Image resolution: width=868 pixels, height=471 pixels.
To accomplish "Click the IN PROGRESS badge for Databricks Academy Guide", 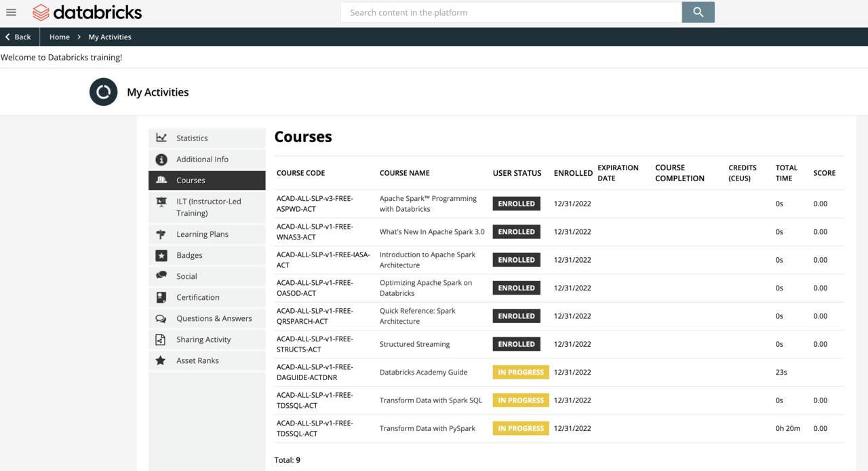I will 520,372.
